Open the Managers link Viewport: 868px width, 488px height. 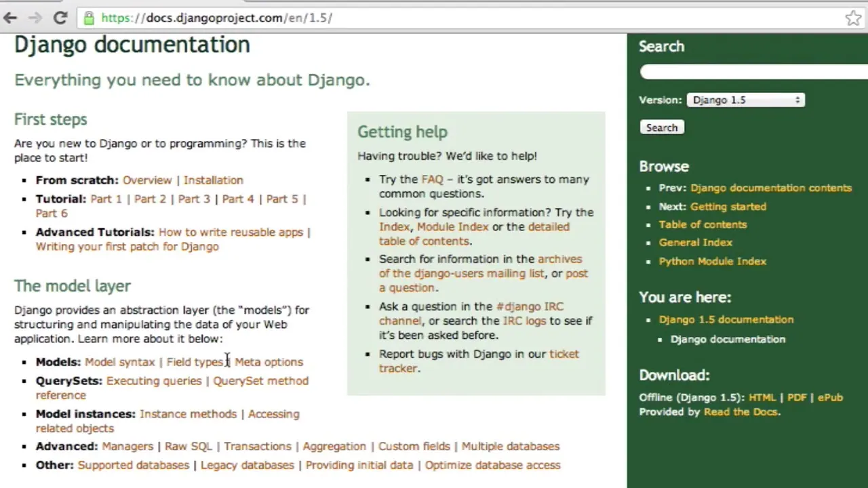click(x=127, y=447)
